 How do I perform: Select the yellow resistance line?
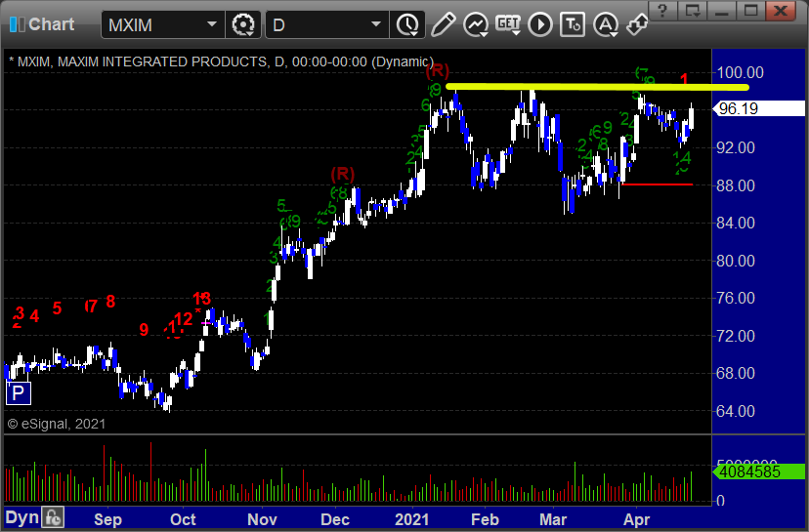click(x=597, y=87)
